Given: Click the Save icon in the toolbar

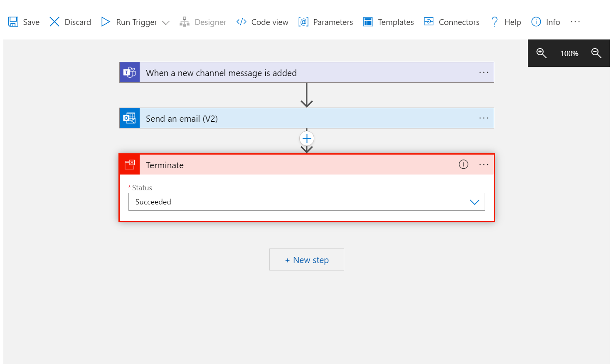Looking at the screenshot, I should pyautogui.click(x=14, y=22).
